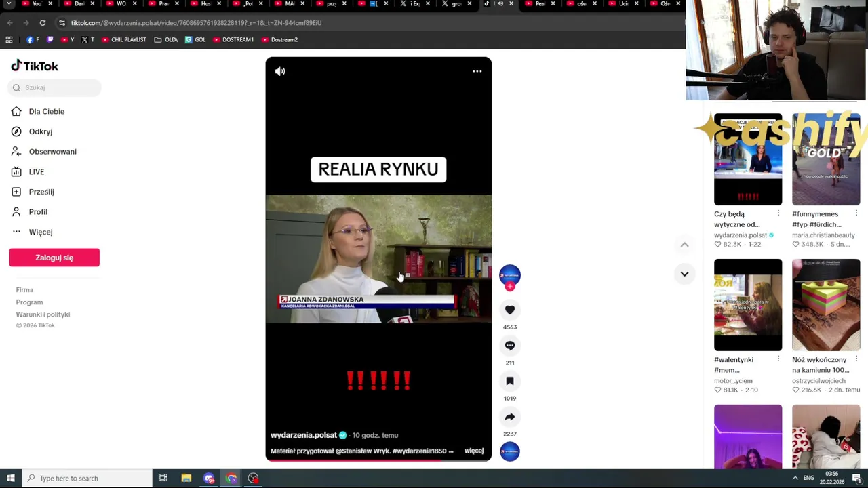Image resolution: width=868 pixels, height=488 pixels.
Task: Open Warunki i polityki link
Action: tap(43, 314)
